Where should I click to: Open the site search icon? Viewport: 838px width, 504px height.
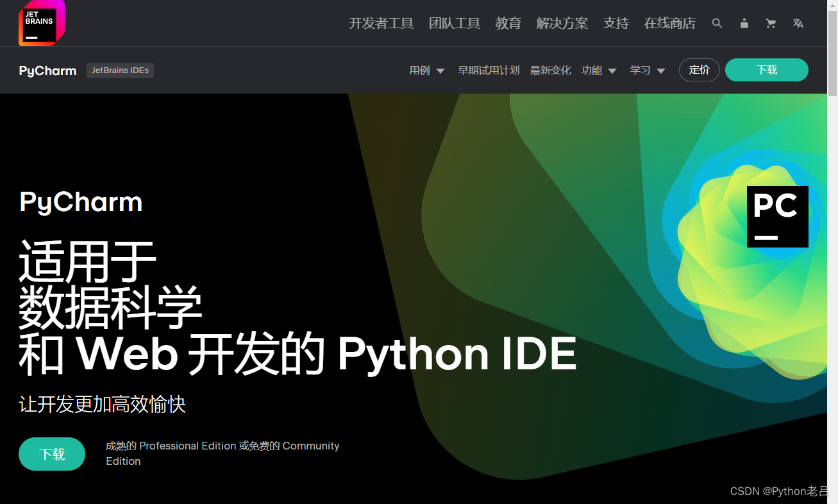pyautogui.click(x=717, y=24)
